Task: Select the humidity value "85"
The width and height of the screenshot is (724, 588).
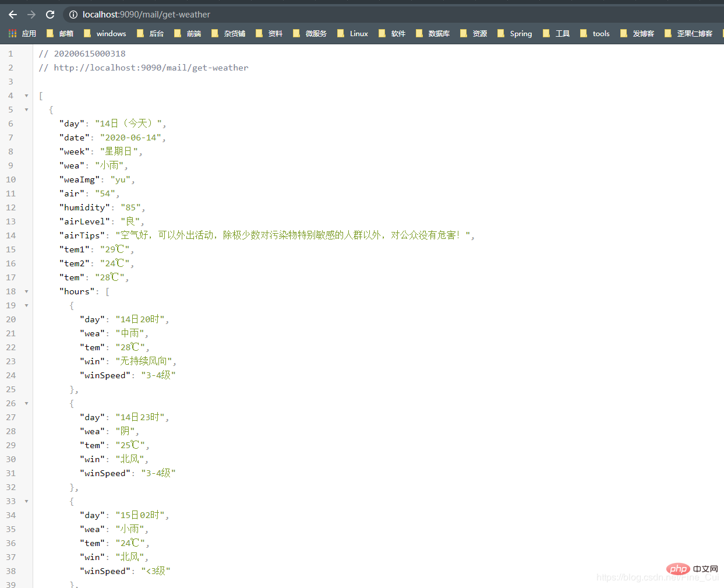Action: coord(131,207)
